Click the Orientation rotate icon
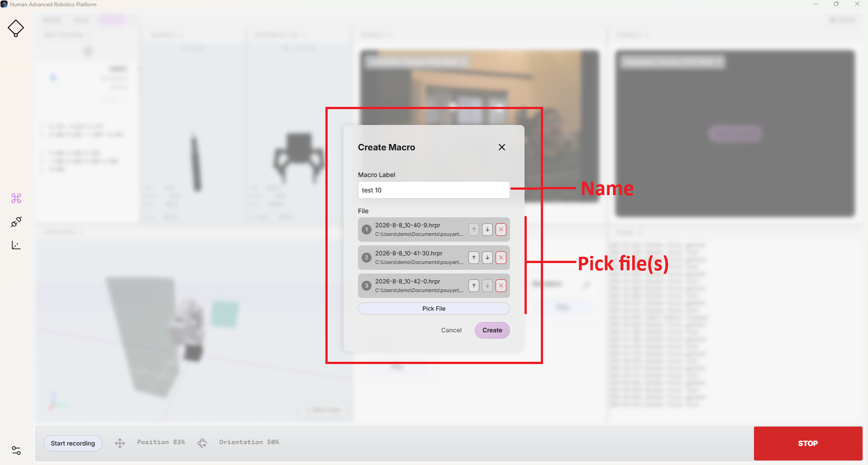868x465 pixels. [202, 443]
